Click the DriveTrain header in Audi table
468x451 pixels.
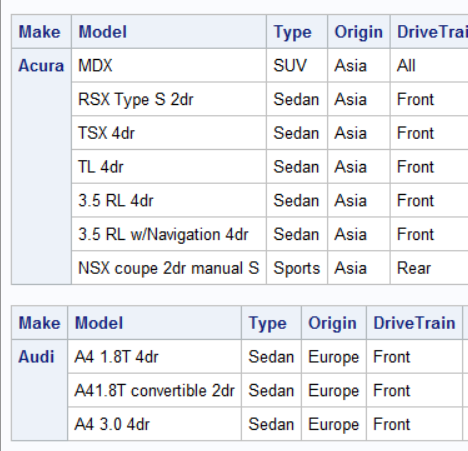pyautogui.click(x=414, y=323)
